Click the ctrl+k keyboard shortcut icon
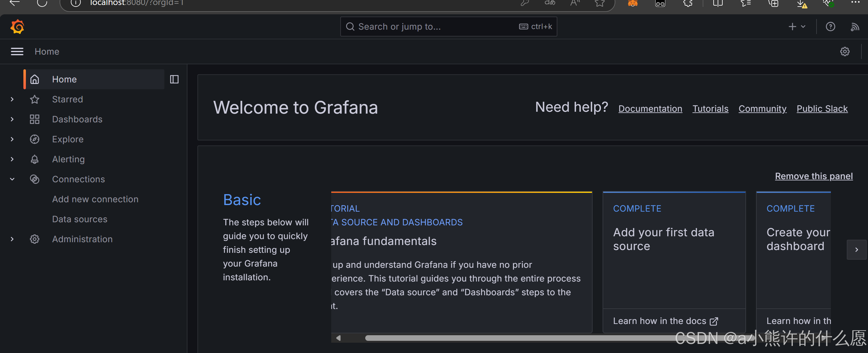This screenshot has height=353, width=868. [523, 27]
